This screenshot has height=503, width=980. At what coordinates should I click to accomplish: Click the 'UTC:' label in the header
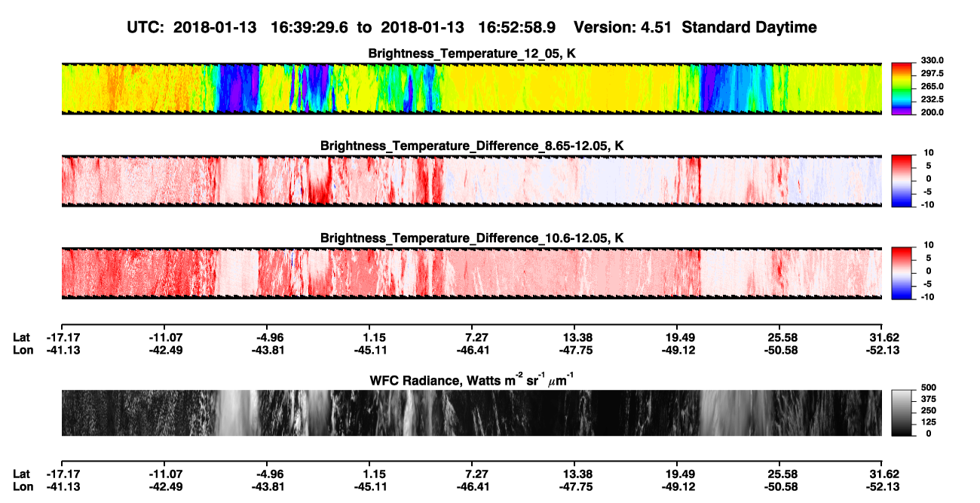147,27
